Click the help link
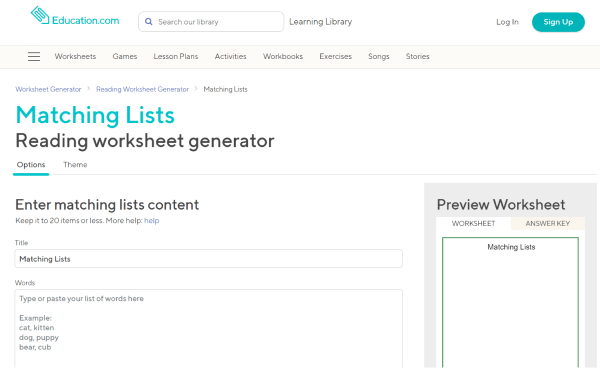Screen dimensions: 600x368 point(152,221)
